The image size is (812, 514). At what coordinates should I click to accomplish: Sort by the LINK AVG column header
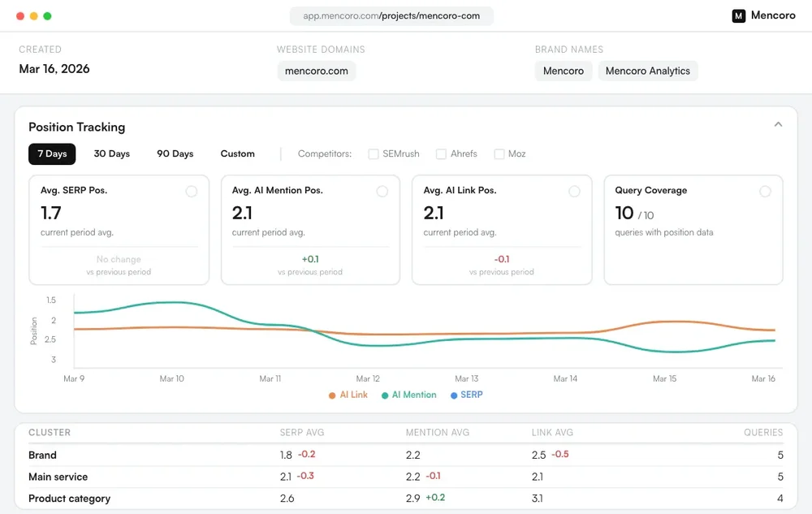coord(552,432)
